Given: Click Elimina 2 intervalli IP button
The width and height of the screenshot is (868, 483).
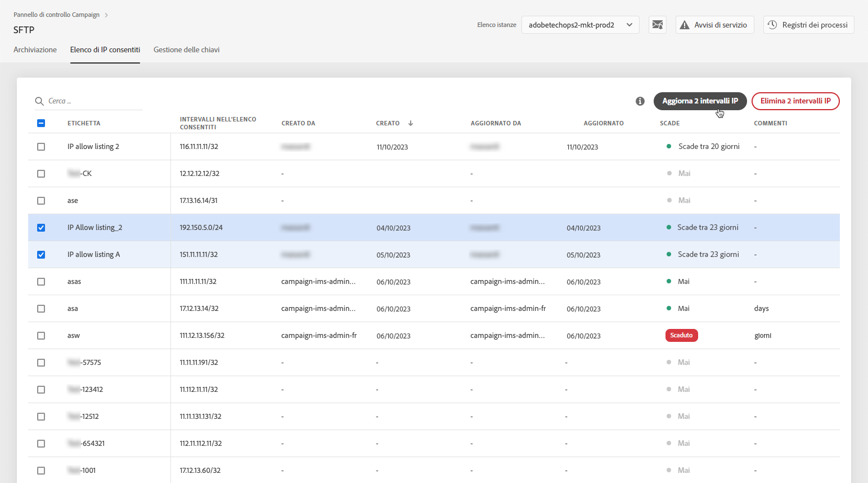Looking at the screenshot, I should pos(795,101).
